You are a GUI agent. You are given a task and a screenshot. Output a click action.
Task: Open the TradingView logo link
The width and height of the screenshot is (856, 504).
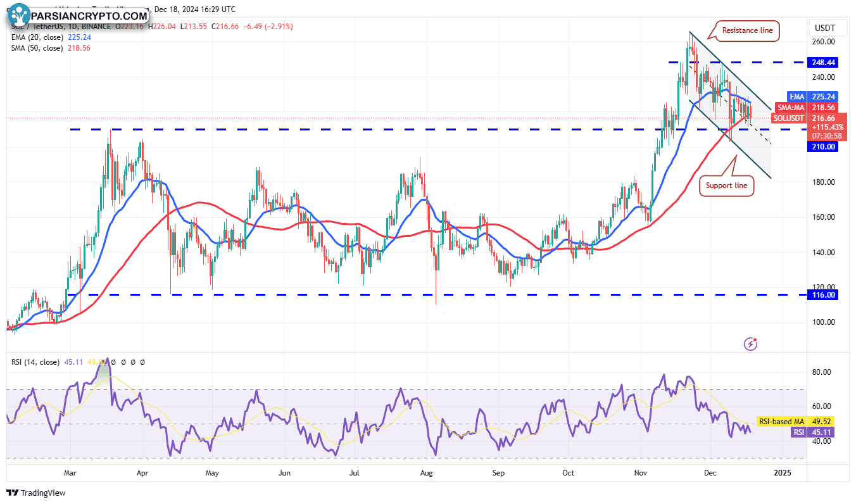point(36,493)
